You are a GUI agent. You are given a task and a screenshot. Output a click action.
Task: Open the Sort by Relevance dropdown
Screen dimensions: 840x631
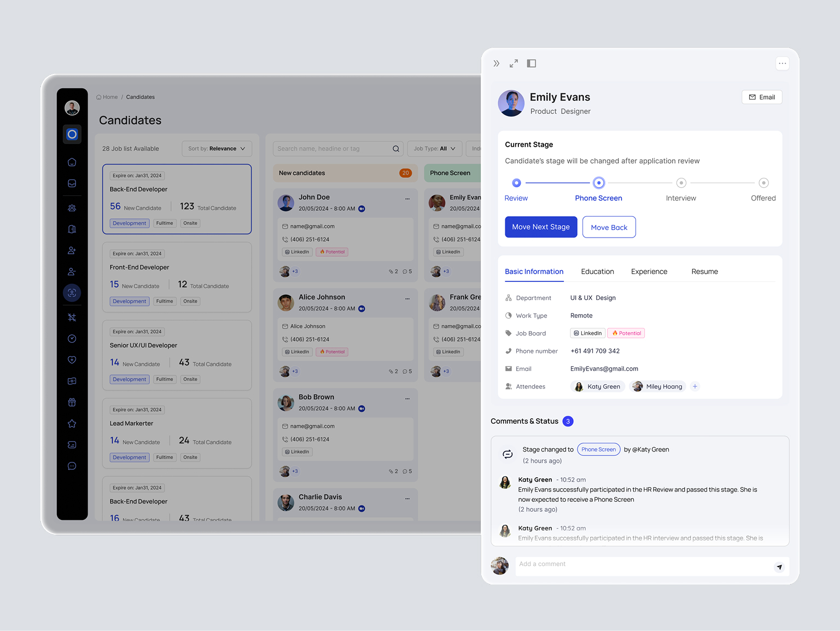tap(217, 148)
